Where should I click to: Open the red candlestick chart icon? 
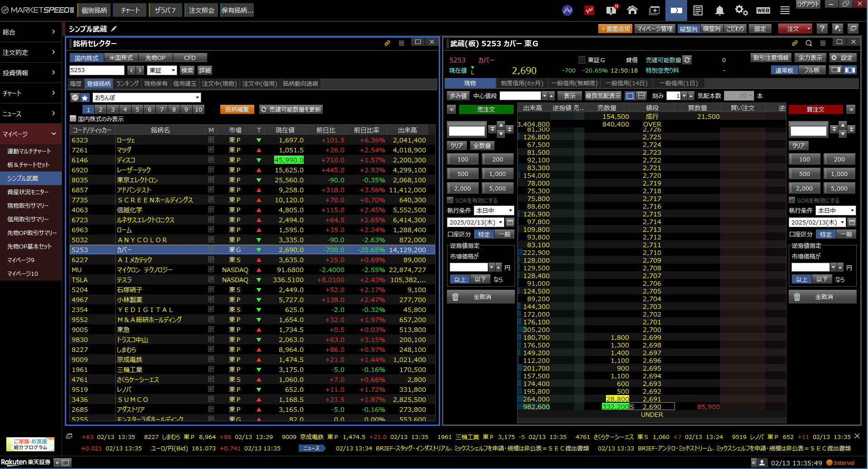[x=589, y=10]
